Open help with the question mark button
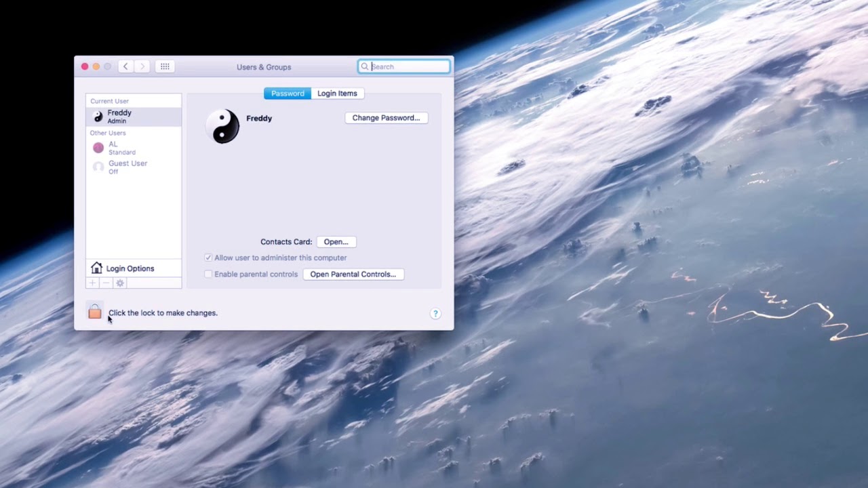This screenshot has width=868, height=488. (435, 313)
